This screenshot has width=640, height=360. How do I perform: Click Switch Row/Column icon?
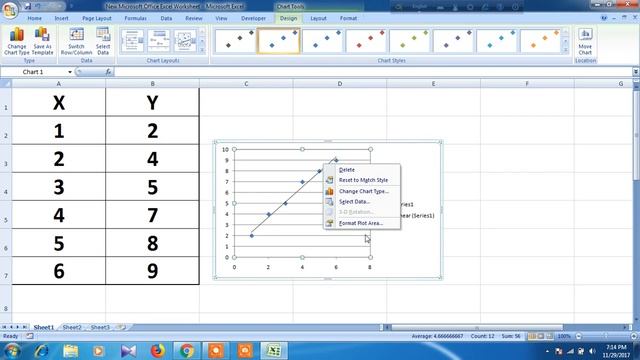(76, 41)
